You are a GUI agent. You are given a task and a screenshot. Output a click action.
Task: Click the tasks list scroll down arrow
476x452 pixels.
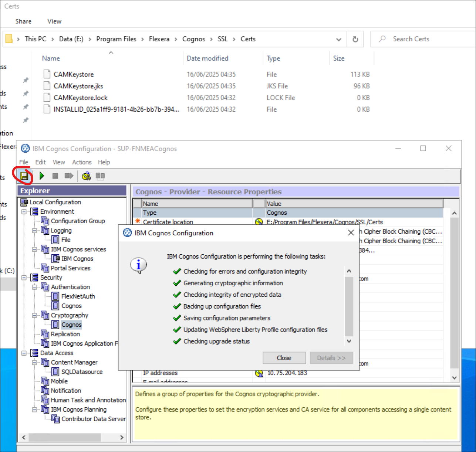click(349, 341)
